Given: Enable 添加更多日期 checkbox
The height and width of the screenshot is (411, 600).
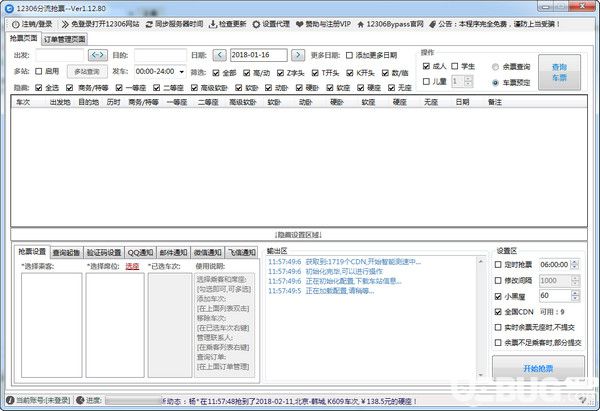Looking at the screenshot, I should tap(349, 55).
